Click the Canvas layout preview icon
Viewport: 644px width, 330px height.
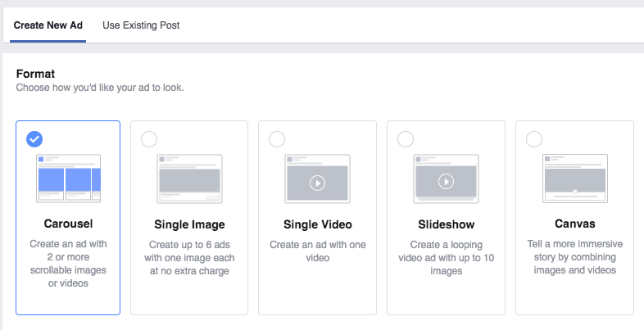[575, 179]
